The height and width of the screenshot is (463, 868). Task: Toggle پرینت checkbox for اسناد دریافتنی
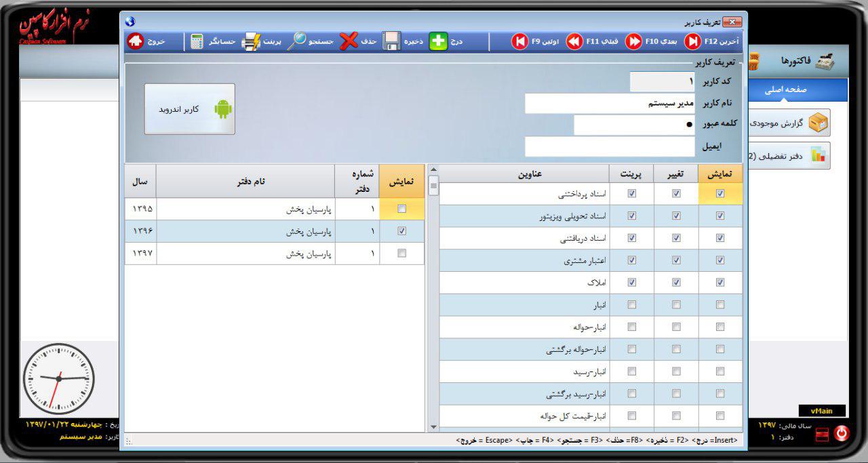(632, 238)
